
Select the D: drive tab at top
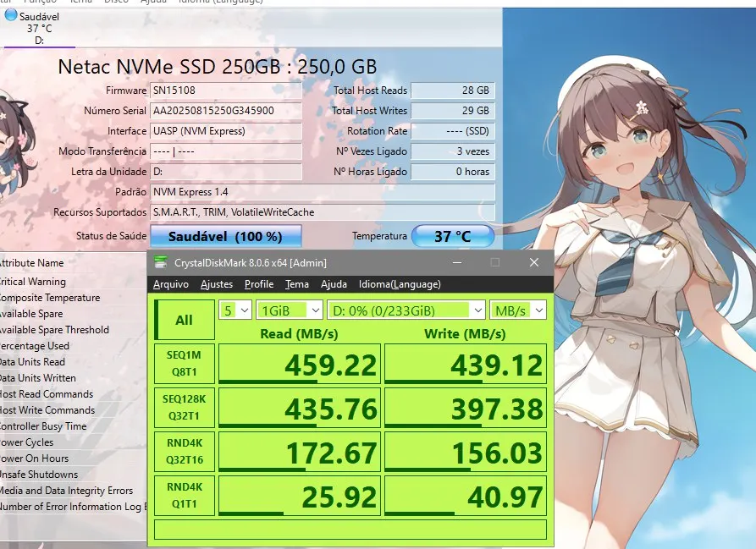pos(39,28)
